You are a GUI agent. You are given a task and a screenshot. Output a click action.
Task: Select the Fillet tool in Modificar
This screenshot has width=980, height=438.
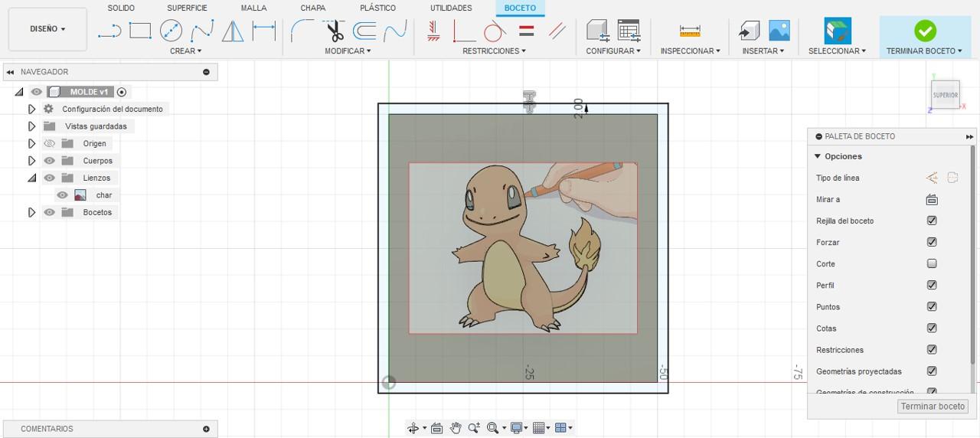(x=302, y=31)
